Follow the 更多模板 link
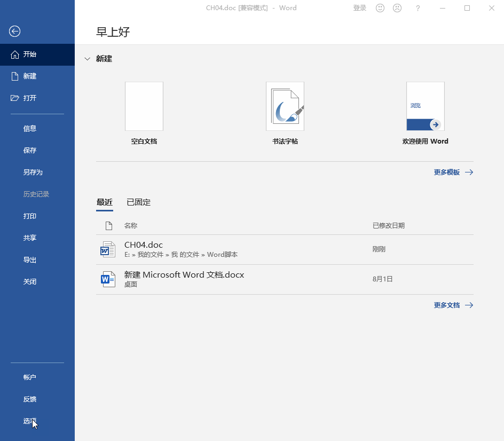 point(453,172)
